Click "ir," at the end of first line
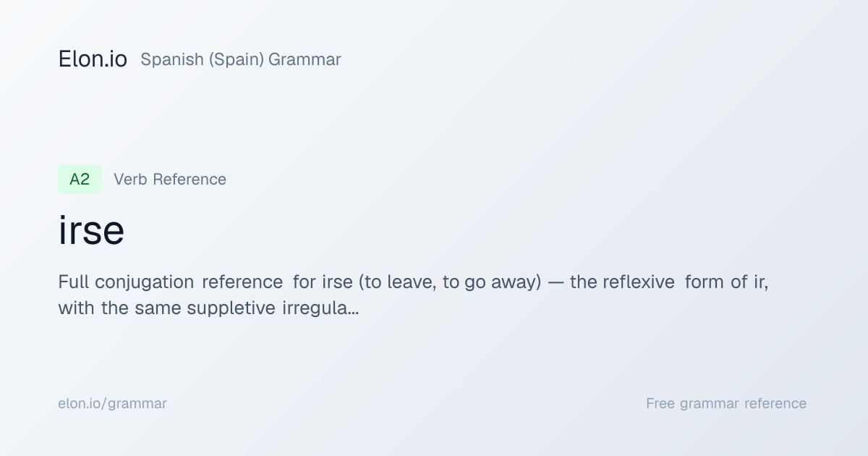This screenshot has width=868, height=456. 761,282
